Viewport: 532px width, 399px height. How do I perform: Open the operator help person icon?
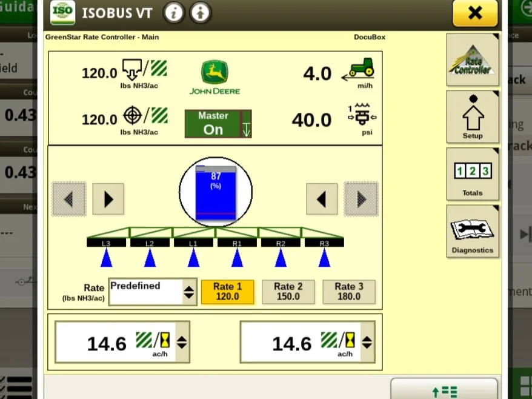point(200,13)
